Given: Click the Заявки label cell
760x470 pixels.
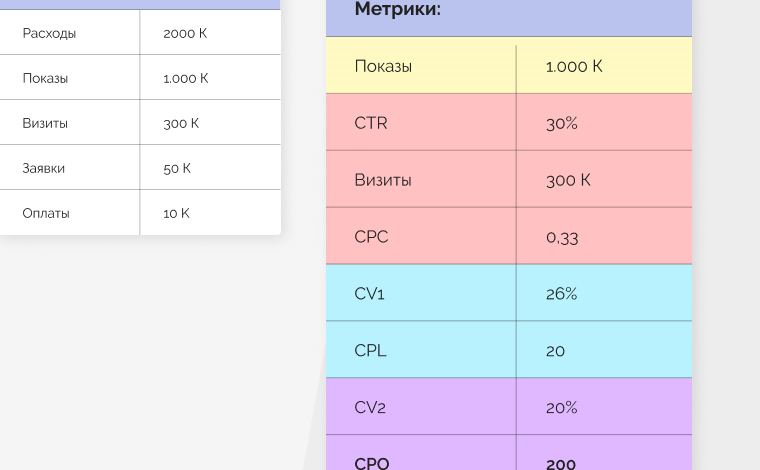Looking at the screenshot, I should coord(44,168).
